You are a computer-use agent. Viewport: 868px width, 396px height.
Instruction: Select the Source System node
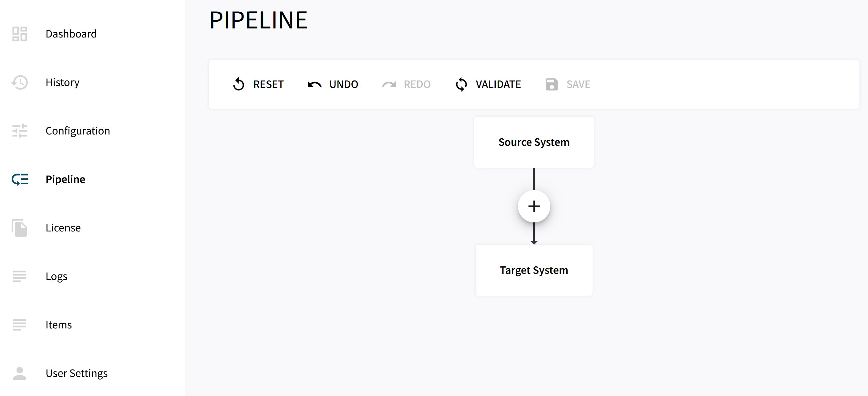[534, 142]
